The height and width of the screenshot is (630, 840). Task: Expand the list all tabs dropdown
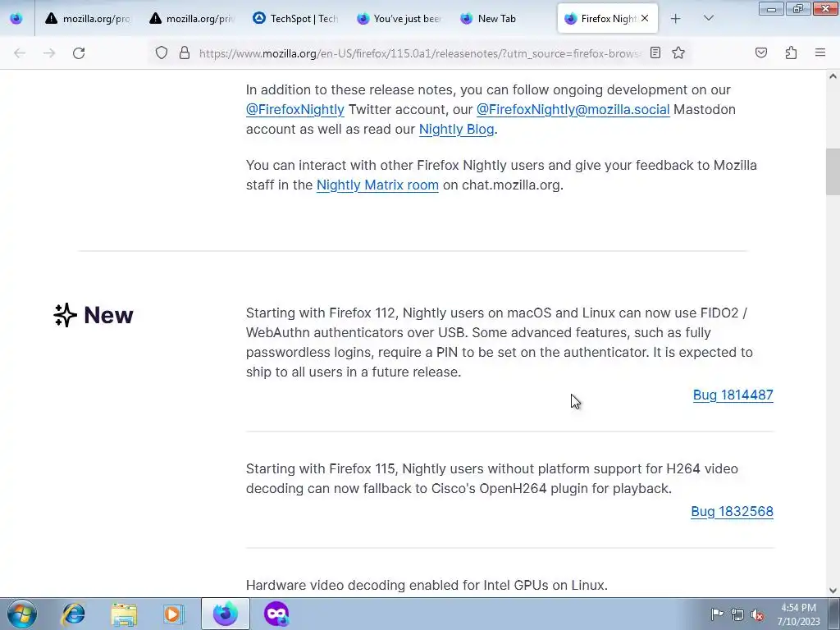coord(708,18)
